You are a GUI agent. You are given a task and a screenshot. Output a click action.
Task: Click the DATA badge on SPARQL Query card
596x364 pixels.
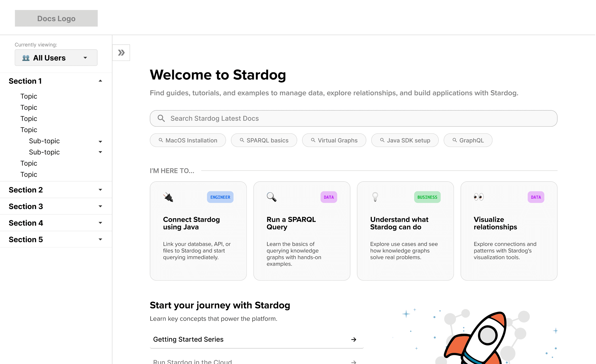click(329, 197)
